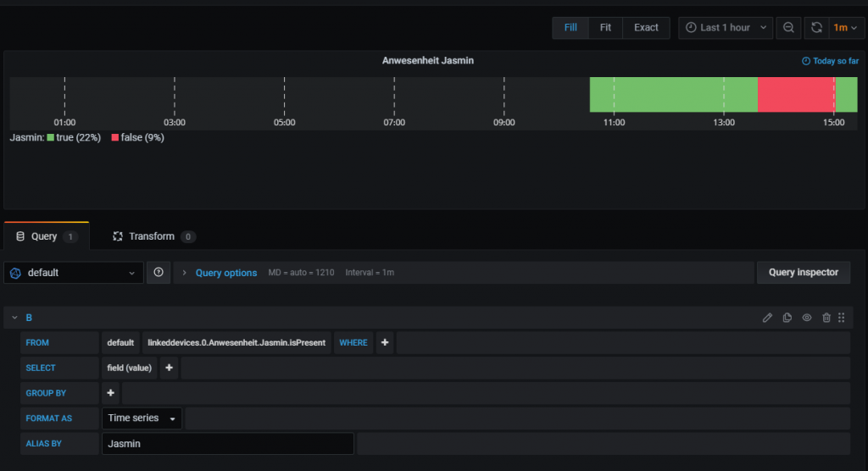Add a SELECT function with plus icon
This screenshot has width=868, height=471.
169,368
